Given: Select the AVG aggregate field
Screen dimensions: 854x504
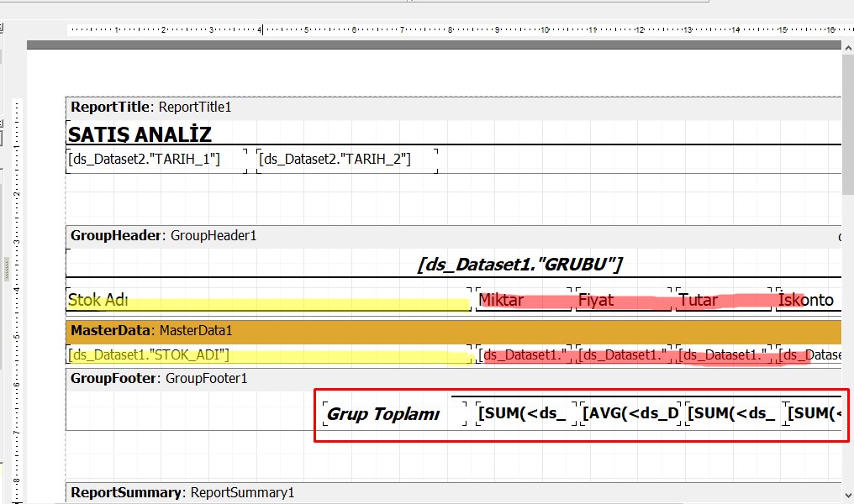Looking at the screenshot, I should pyautogui.click(x=630, y=414).
